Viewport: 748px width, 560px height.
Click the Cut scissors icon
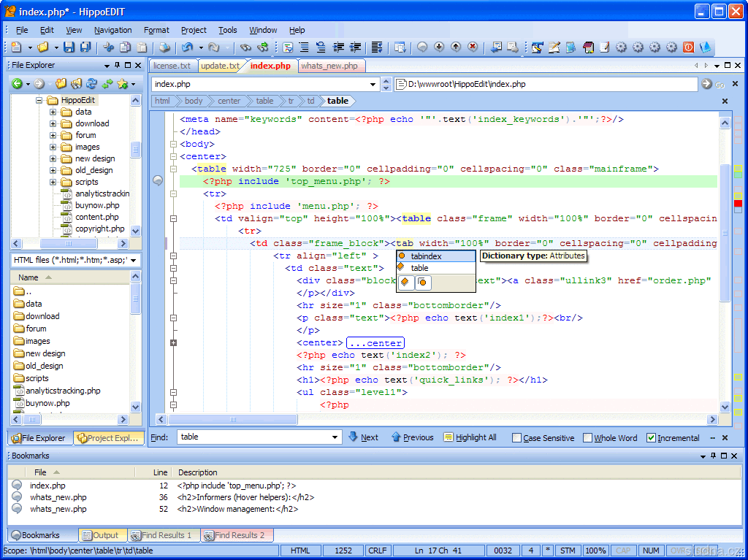pyautogui.click(x=109, y=47)
